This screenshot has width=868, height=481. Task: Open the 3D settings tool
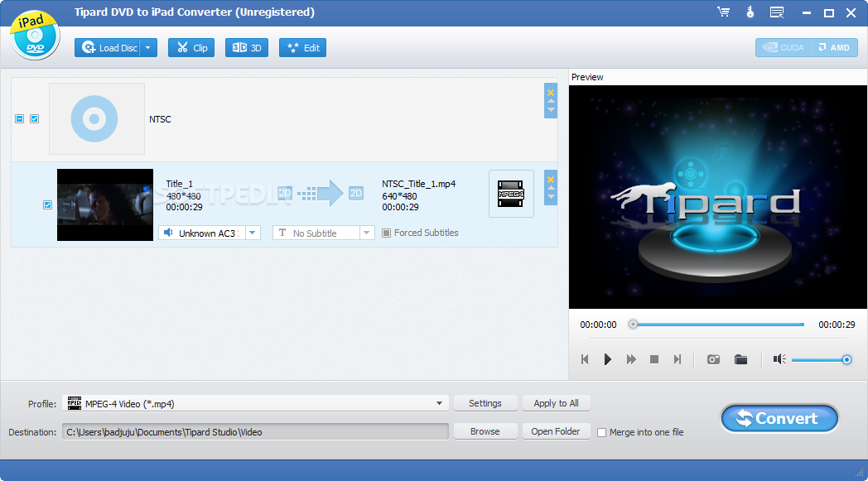pos(247,47)
